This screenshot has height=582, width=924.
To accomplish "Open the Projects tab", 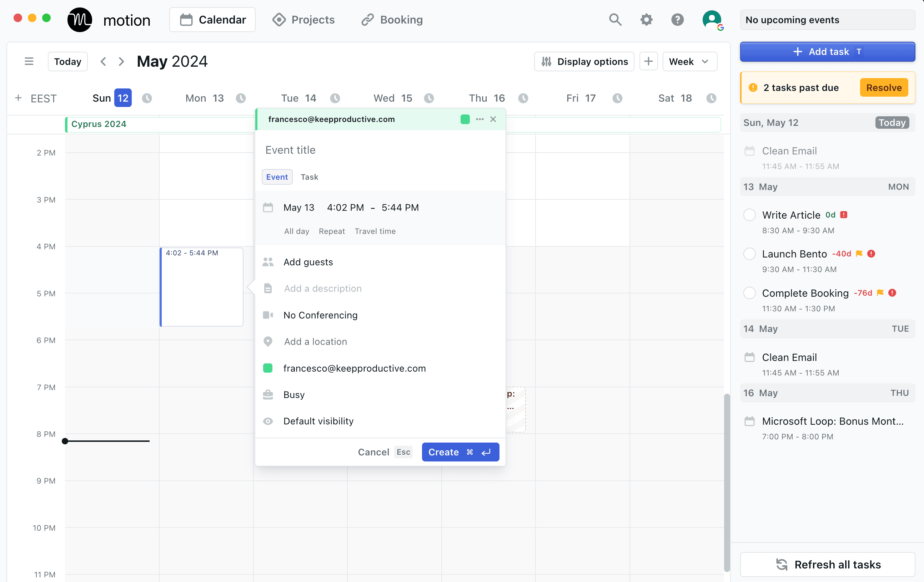I will coord(303,20).
